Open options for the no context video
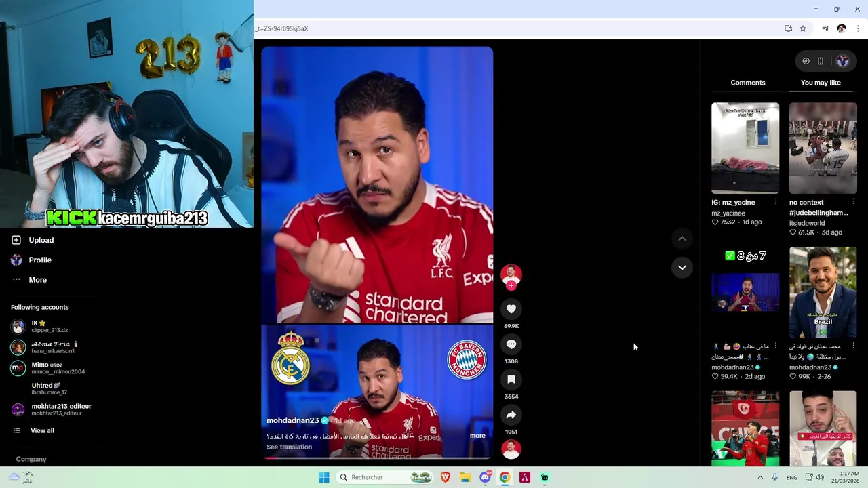Image resolution: width=868 pixels, height=488 pixels. (853, 202)
